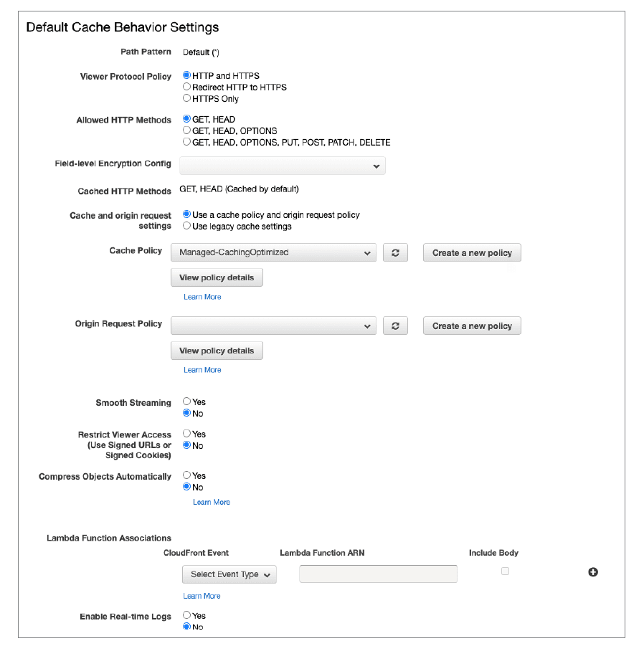Expand the Origin Request Policy dropdown

coord(273,326)
